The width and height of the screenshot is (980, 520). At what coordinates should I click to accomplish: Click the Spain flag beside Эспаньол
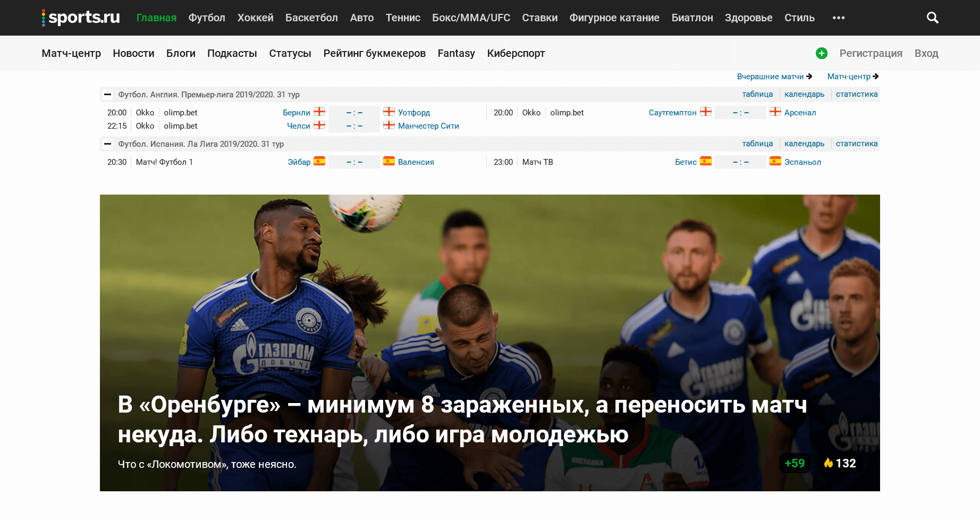pos(775,161)
